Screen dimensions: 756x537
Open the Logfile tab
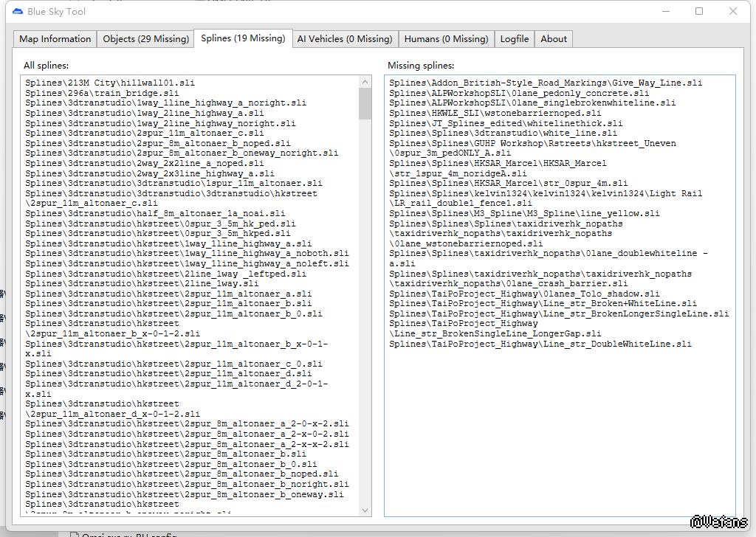point(514,39)
